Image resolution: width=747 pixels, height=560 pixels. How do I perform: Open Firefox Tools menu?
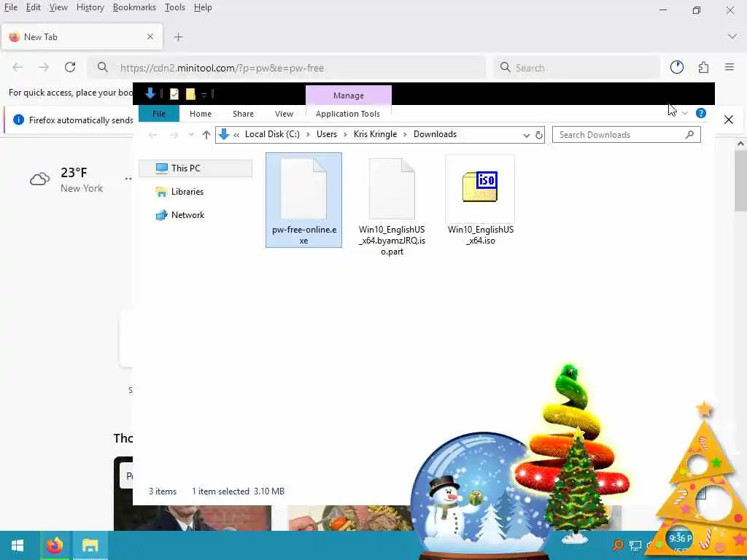pyautogui.click(x=175, y=7)
